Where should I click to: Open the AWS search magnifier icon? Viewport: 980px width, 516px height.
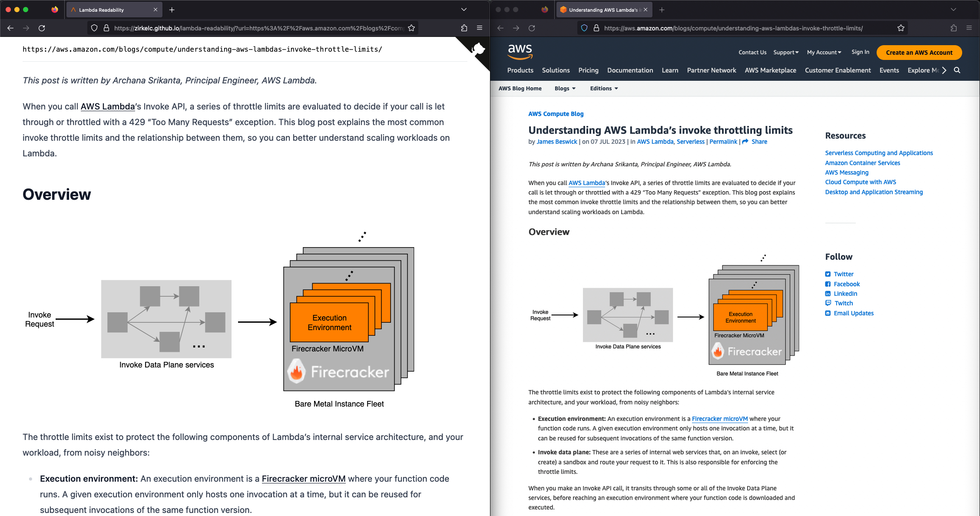pos(957,70)
